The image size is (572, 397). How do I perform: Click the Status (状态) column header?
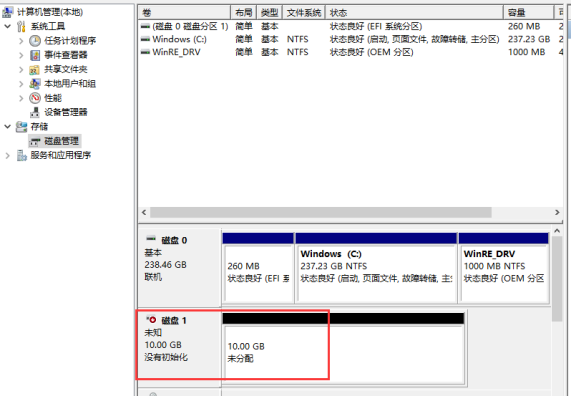[x=414, y=13]
